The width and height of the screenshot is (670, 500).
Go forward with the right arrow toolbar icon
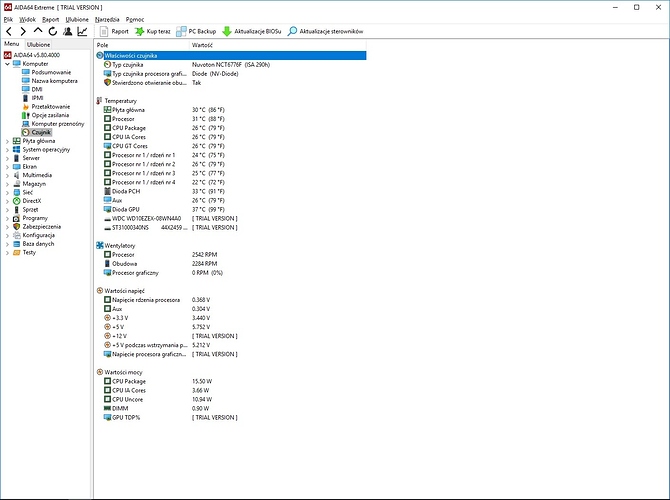coord(23,31)
